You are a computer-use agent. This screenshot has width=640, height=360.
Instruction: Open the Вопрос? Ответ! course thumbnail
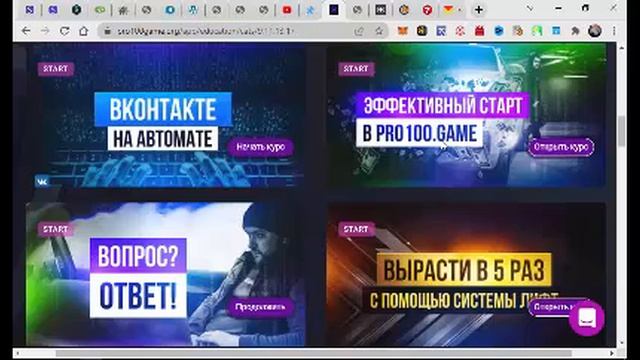point(165,274)
